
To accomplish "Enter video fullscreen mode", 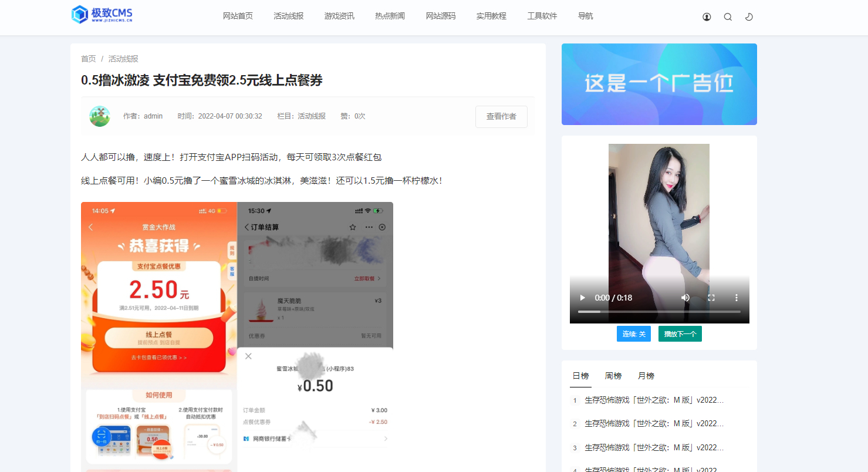I will coord(711,298).
